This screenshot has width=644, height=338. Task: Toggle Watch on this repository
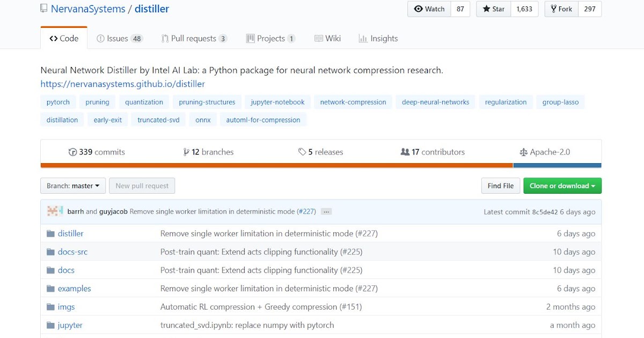[x=429, y=9]
